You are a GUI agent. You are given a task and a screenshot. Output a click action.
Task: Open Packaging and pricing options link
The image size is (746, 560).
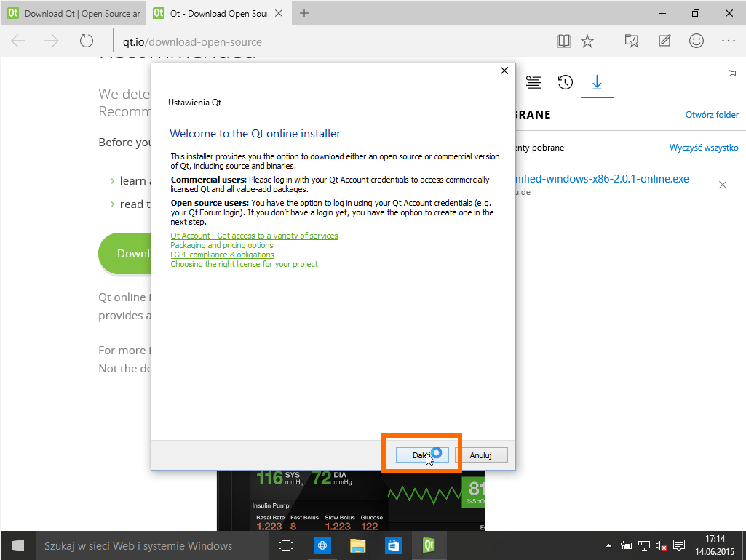click(x=222, y=245)
